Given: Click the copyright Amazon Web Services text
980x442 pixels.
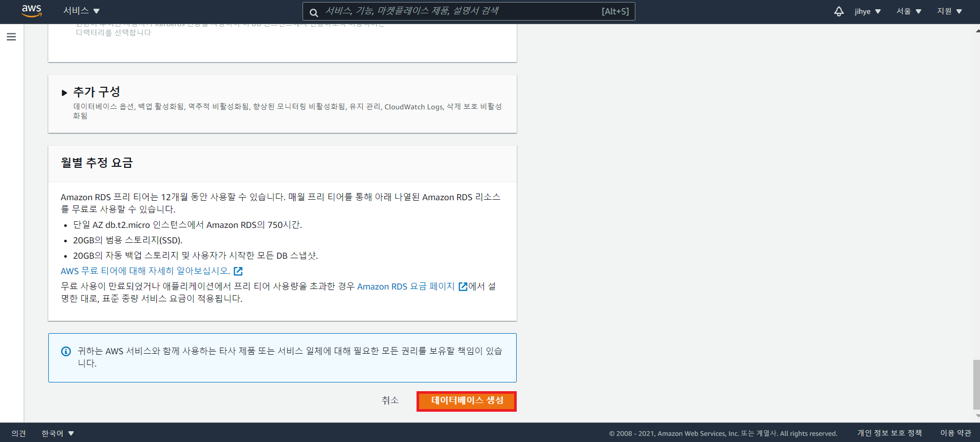Looking at the screenshot, I should click(x=723, y=434).
